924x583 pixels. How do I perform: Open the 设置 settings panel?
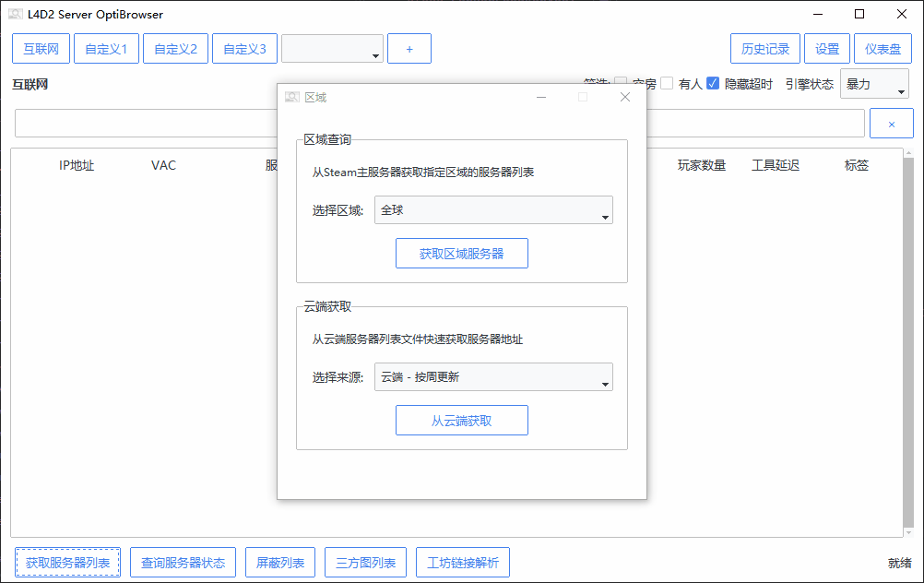[x=827, y=48]
